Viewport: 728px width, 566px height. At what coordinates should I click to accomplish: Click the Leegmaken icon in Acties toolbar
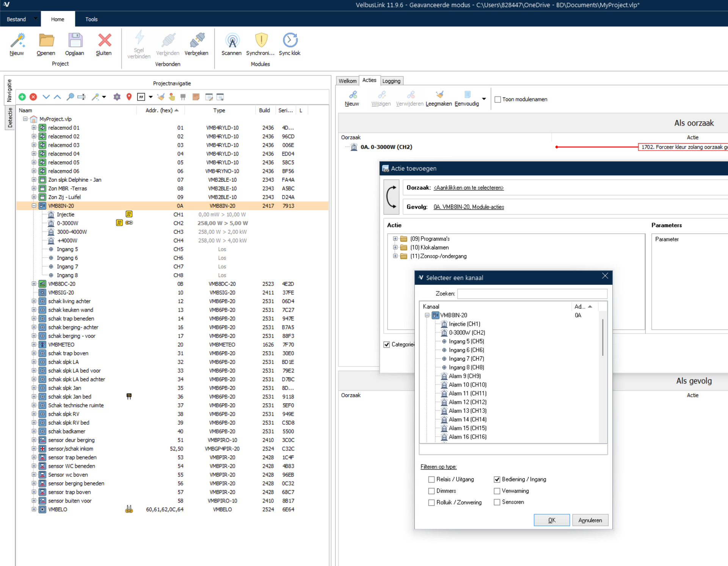pyautogui.click(x=439, y=95)
